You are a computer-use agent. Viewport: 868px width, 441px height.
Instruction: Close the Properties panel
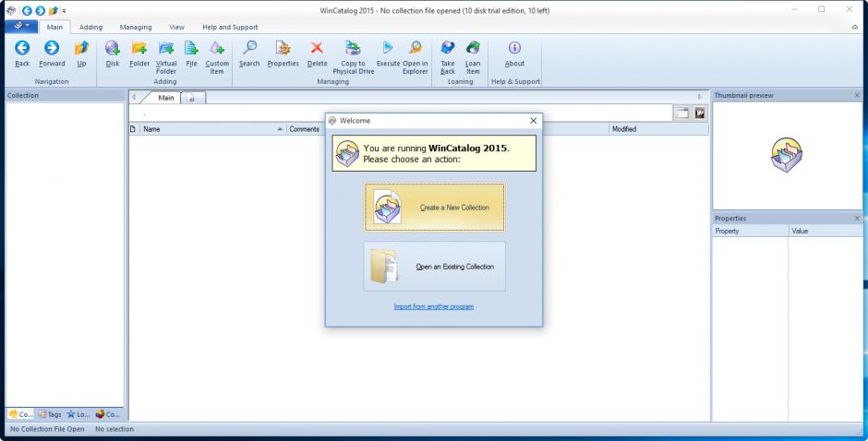(x=857, y=219)
